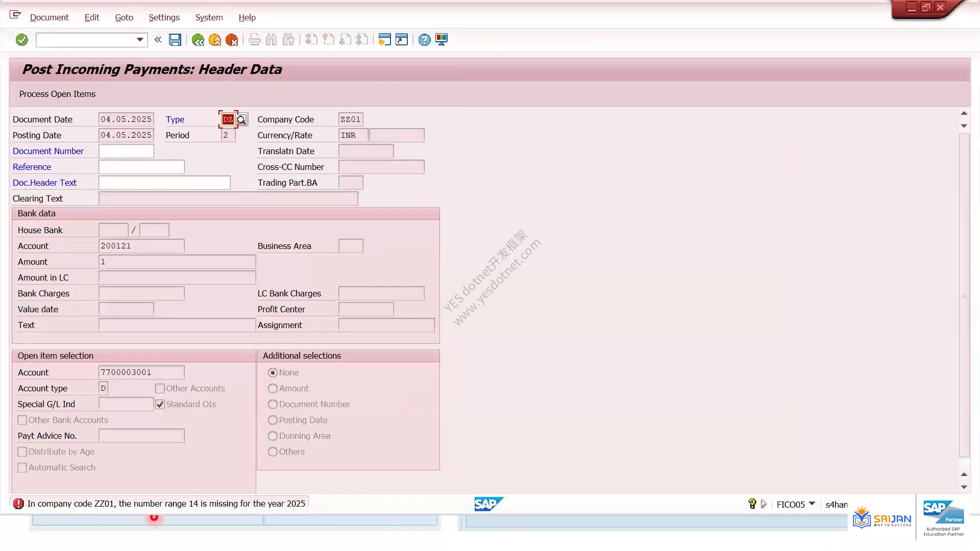Viewport: 980px width, 551px height.
Task: Click the orange Exit icon
Action: click(x=215, y=40)
